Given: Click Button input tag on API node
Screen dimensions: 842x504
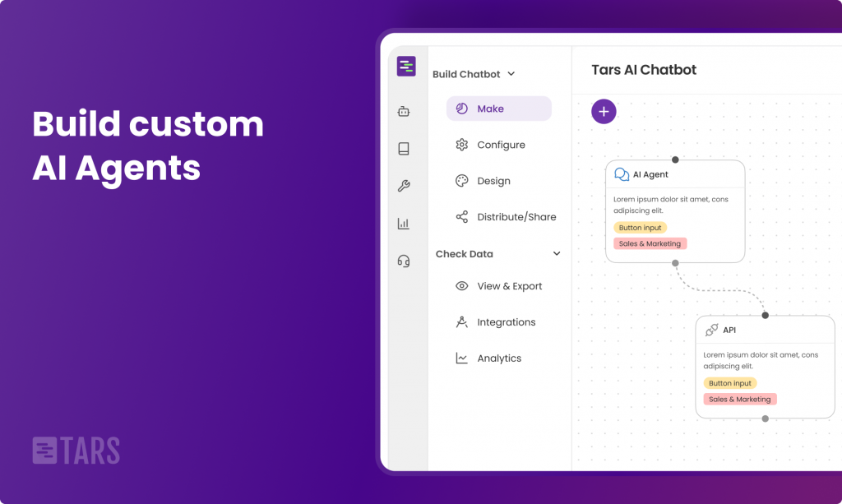Looking at the screenshot, I should pyautogui.click(x=730, y=383).
